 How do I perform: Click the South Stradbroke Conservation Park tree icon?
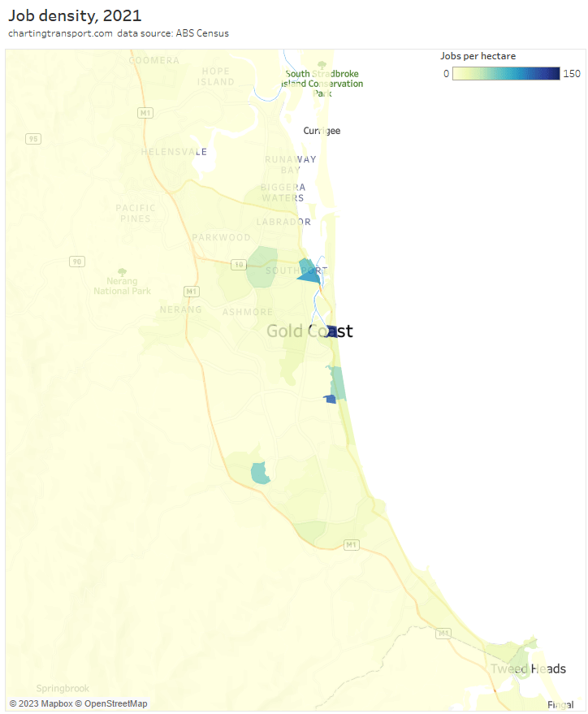(323, 64)
